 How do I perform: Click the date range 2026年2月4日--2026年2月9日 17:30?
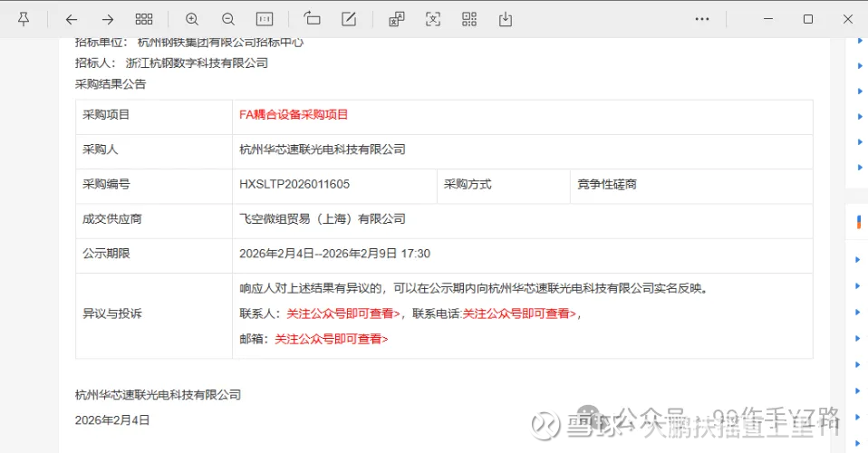[x=335, y=254]
